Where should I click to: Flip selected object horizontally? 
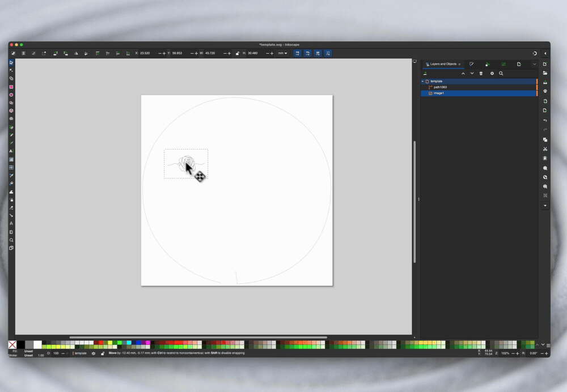click(76, 53)
